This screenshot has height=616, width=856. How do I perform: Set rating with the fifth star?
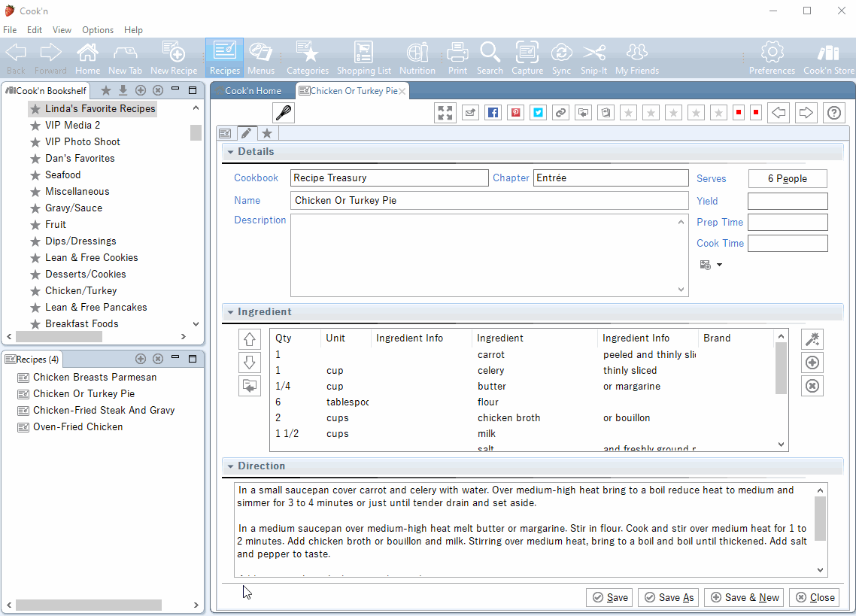[x=719, y=113]
